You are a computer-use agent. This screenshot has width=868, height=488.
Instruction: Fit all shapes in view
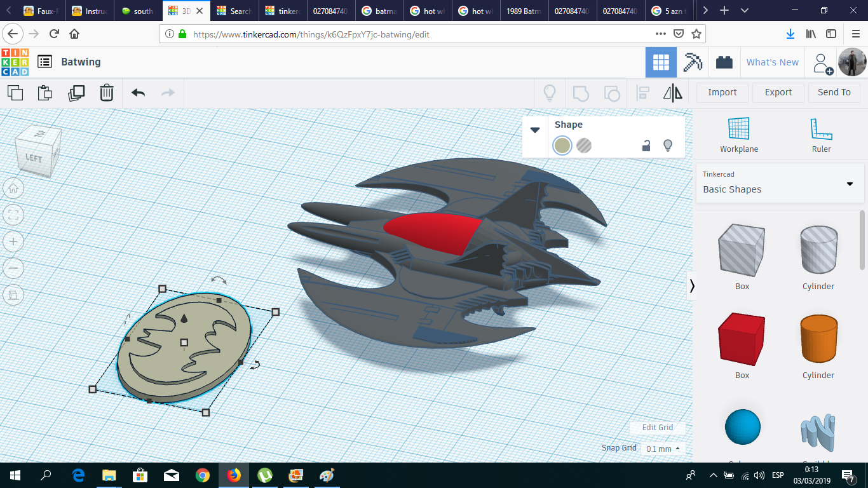click(x=13, y=215)
